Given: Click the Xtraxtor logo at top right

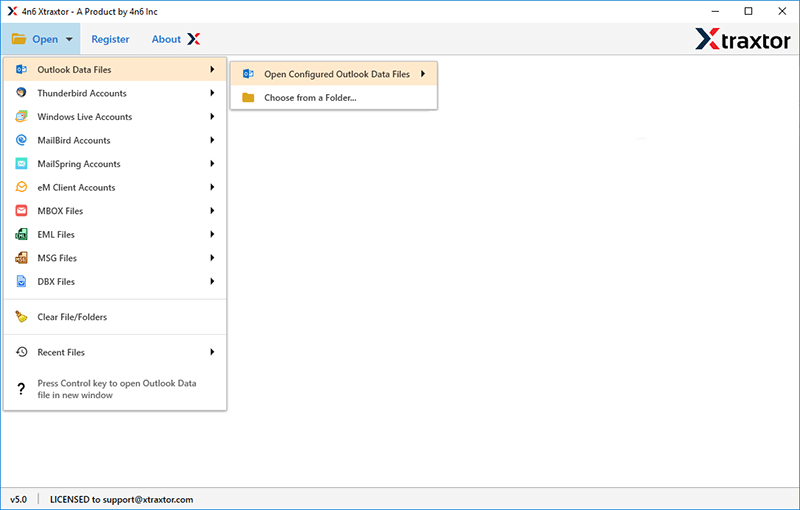Looking at the screenshot, I should pos(742,39).
